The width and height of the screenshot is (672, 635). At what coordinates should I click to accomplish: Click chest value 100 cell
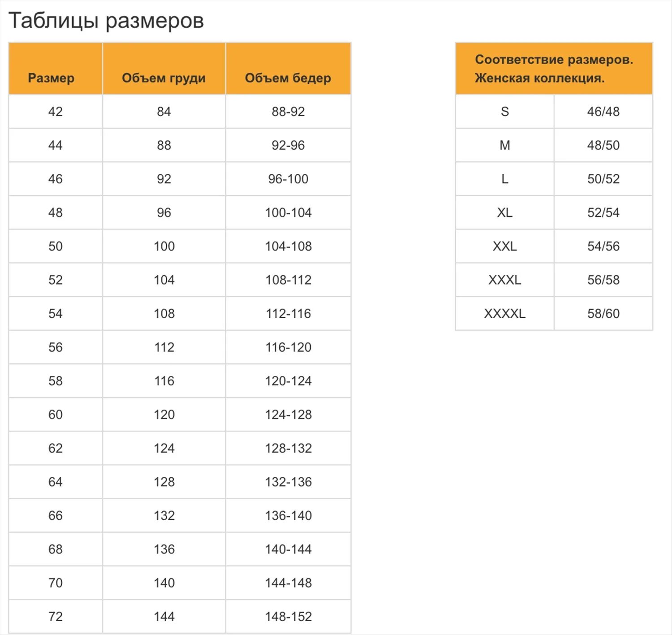[164, 246]
